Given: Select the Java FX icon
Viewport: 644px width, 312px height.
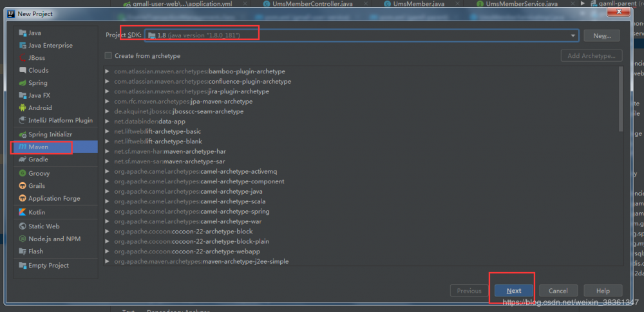Looking at the screenshot, I should [x=22, y=95].
